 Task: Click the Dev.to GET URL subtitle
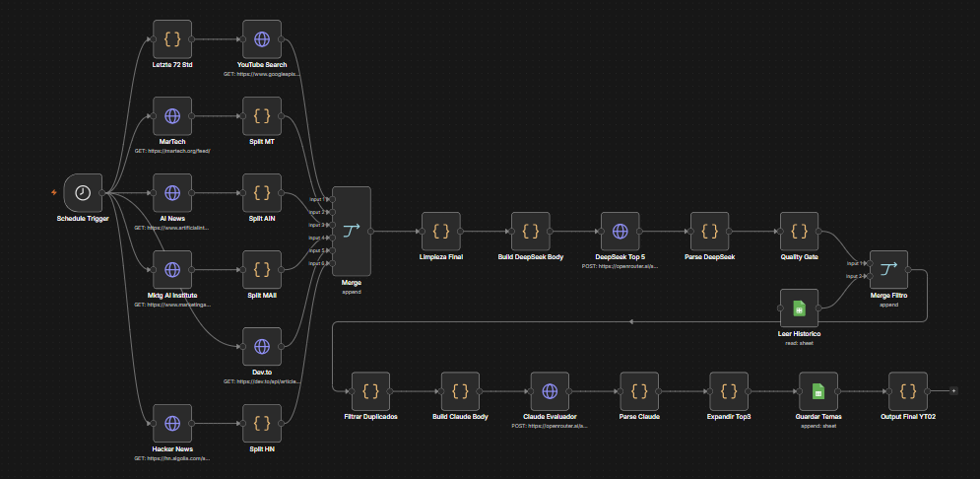[x=262, y=381]
